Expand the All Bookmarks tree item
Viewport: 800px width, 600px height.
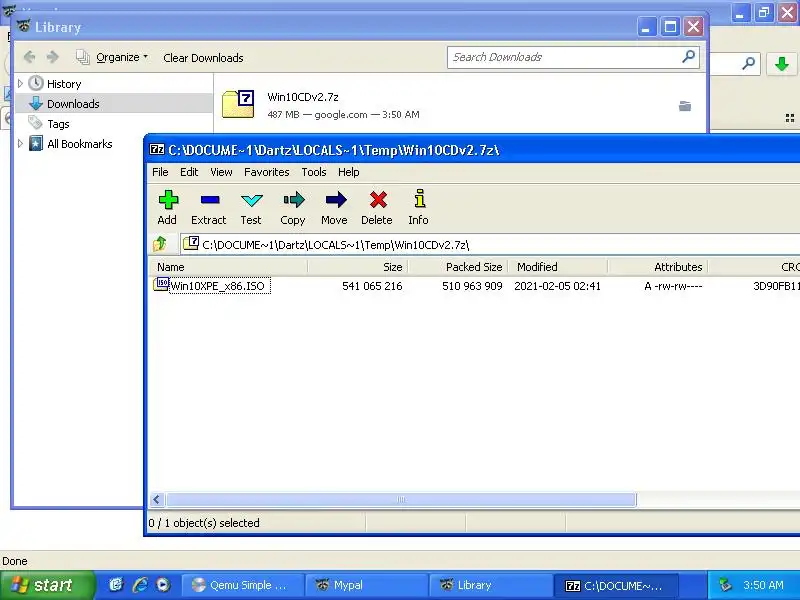point(20,143)
